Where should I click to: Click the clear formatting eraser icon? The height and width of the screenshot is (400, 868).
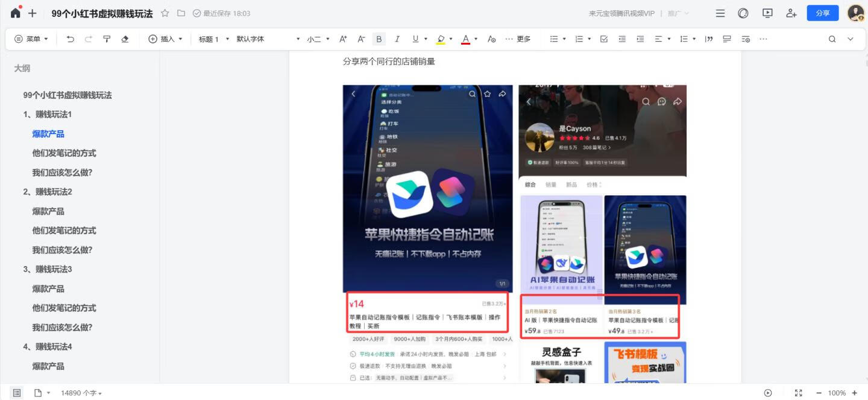125,39
